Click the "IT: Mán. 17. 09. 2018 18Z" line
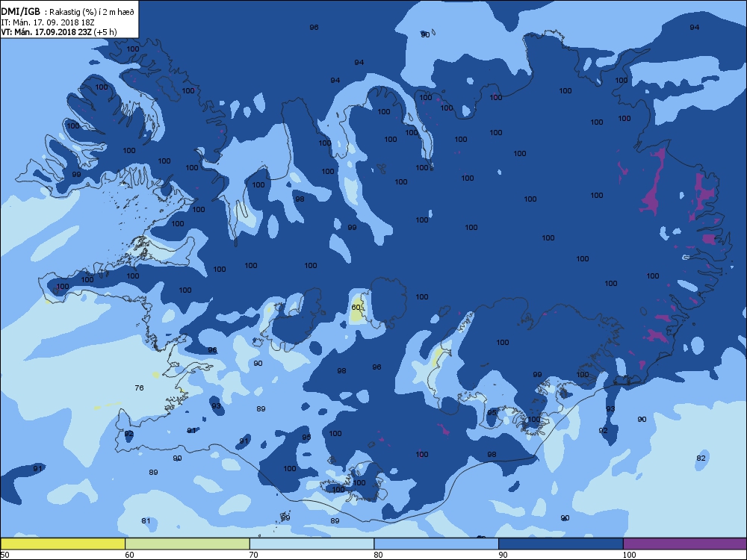Viewport: 747px width, 560px height. point(48,22)
